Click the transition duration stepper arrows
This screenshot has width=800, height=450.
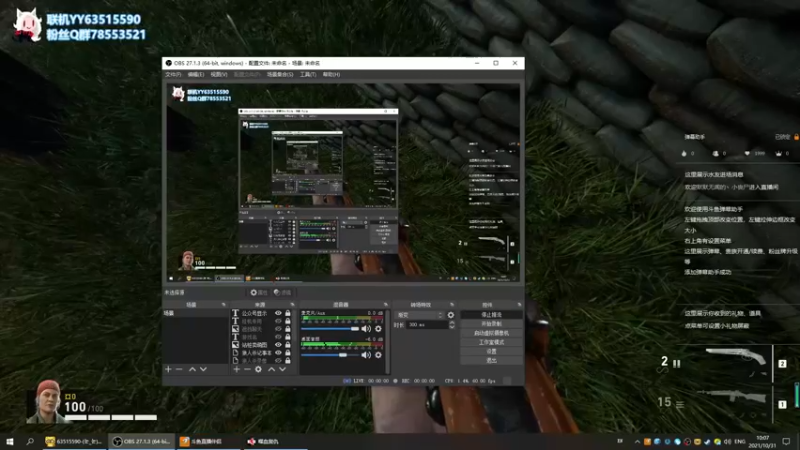click(452, 324)
